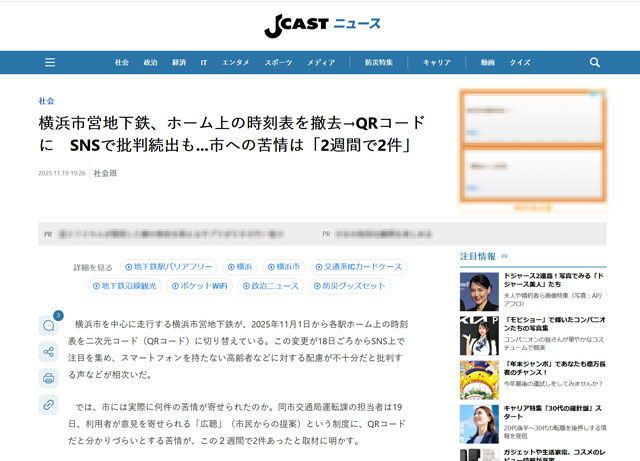
Task: Click the print icon beside article
Action: (x=49, y=379)
